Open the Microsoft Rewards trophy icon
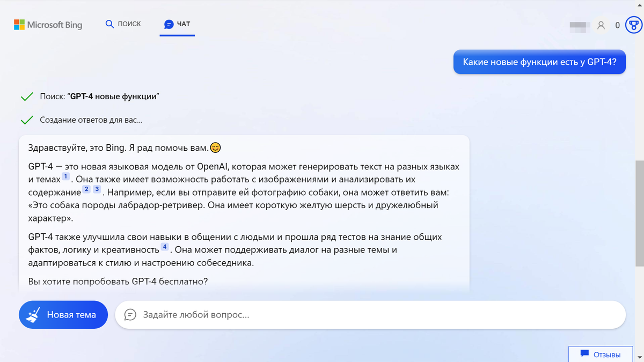This screenshot has width=644, height=362. coord(634,25)
